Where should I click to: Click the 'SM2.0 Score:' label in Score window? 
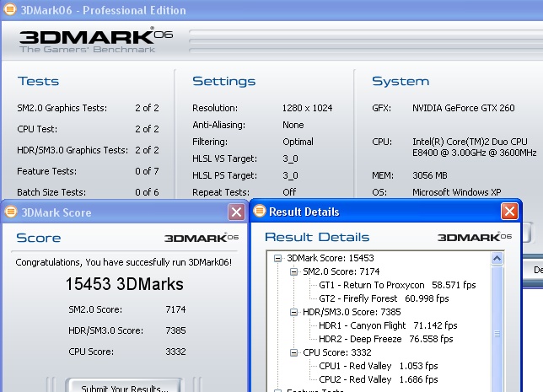tap(95, 309)
